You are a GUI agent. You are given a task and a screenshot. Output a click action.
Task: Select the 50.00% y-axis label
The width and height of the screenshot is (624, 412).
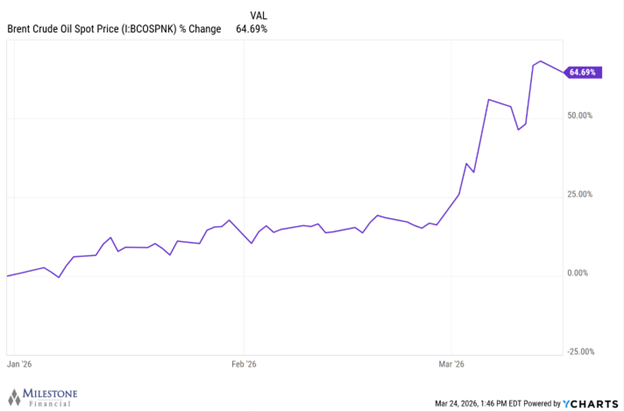click(x=580, y=116)
